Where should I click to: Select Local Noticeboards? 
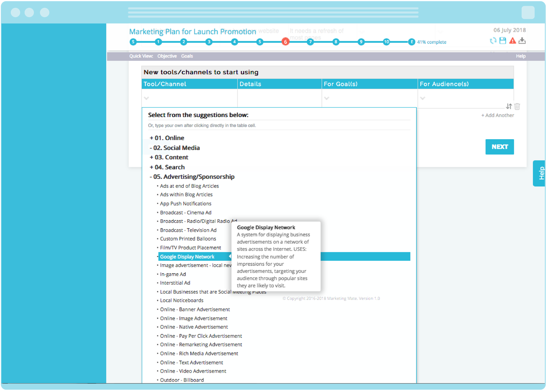[182, 301]
